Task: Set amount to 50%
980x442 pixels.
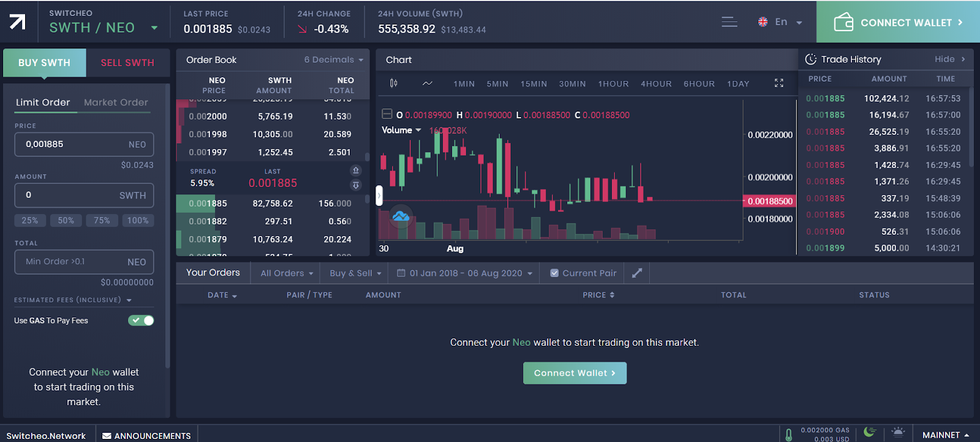Action: coord(66,221)
